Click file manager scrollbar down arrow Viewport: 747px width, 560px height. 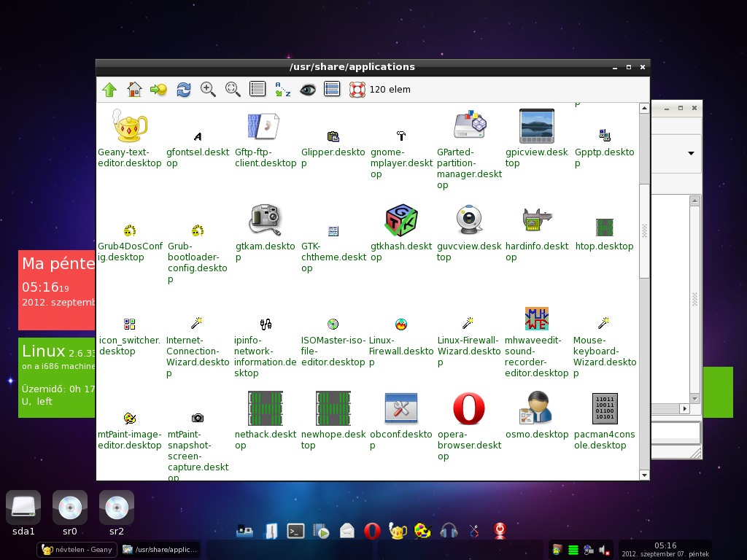pyautogui.click(x=644, y=475)
